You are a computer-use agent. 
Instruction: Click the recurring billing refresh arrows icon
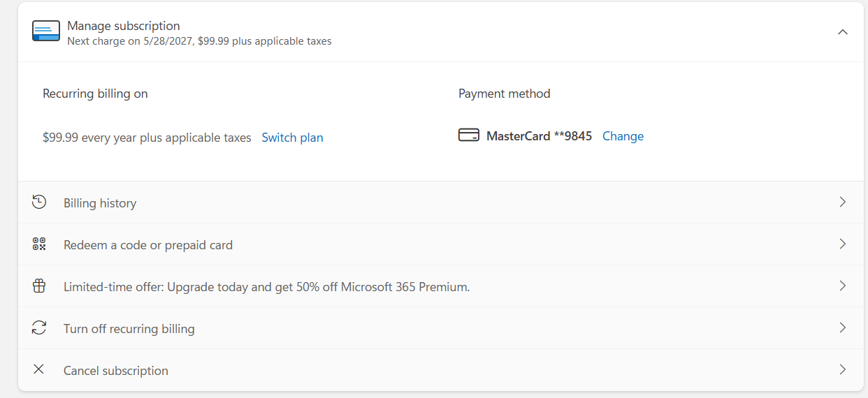tap(39, 327)
